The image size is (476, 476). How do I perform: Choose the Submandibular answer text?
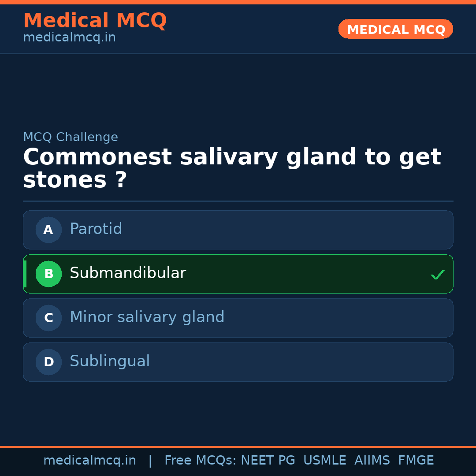(128, 273)
